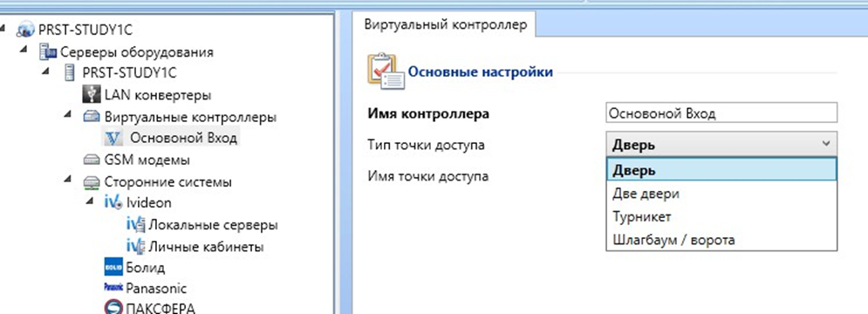The width and height of the screenshot is (868, 314).
Task: Click the PRST-STUDY1C server tower icon
Action: (70, 72)
